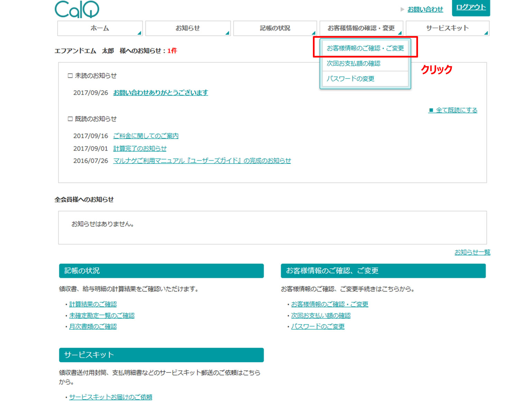Open the お問い合わせ header link
This screenshot has width=532, height=415.
coord(425,9)
